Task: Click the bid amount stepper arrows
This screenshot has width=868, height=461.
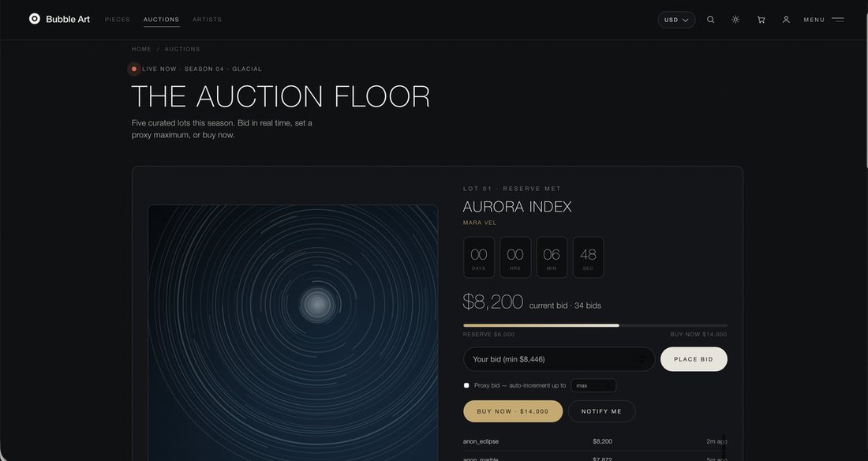Action: [642, 359]
